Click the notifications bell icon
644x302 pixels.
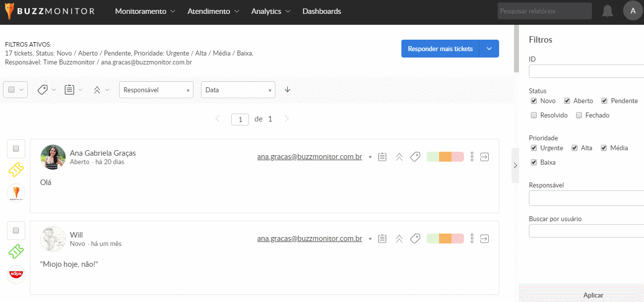[x=607, y=11]
